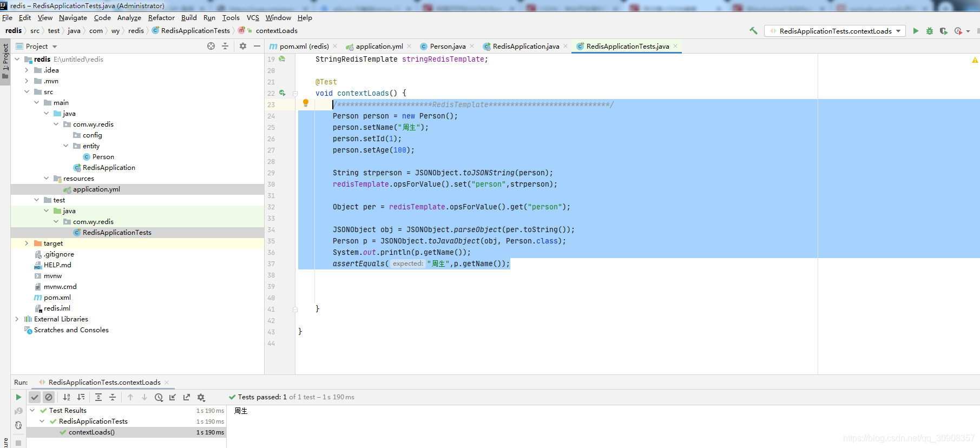The image size is (980, 448).
Task: Open the Refactor menu
Action: (161, 18)
